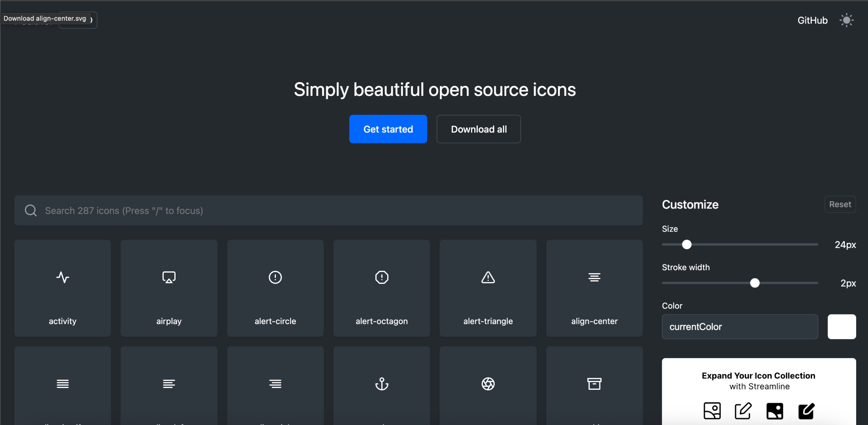
Task: Open Expand Your Icon Collection promo
Action: [759, 391]
